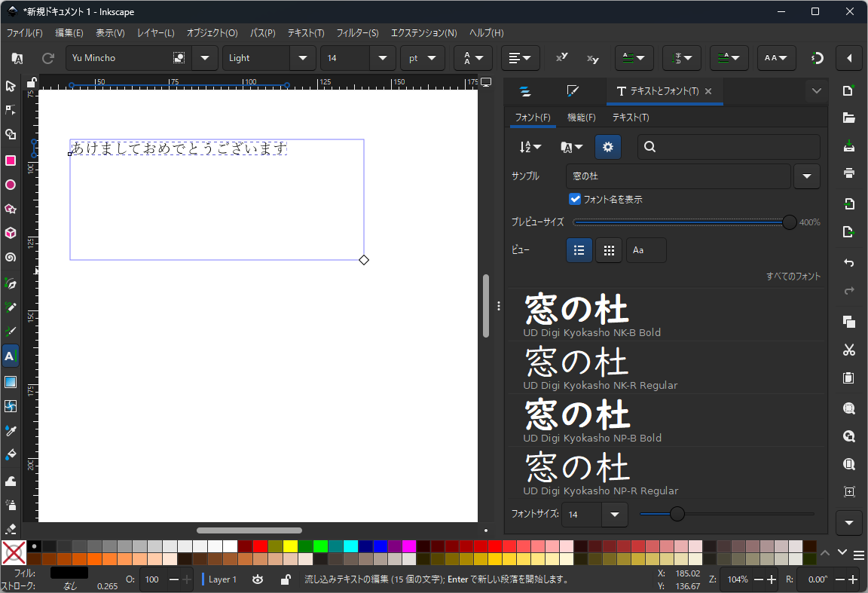This screenshot has height=593, width=868.
Task: Open the Fill and Stroke panel tab icon
Action: coord(573,91)
